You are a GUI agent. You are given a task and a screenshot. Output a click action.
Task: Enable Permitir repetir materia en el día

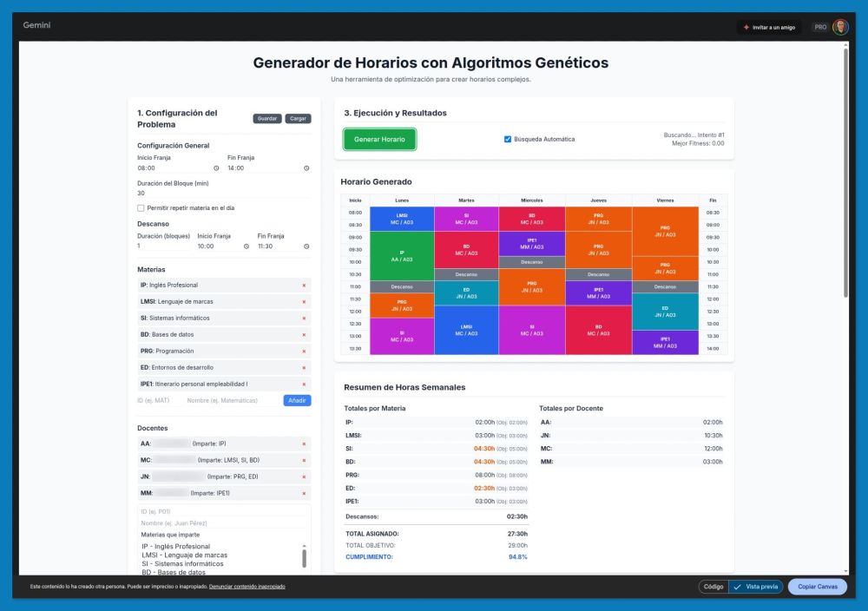pyautogui.click(x=141, y=208)
